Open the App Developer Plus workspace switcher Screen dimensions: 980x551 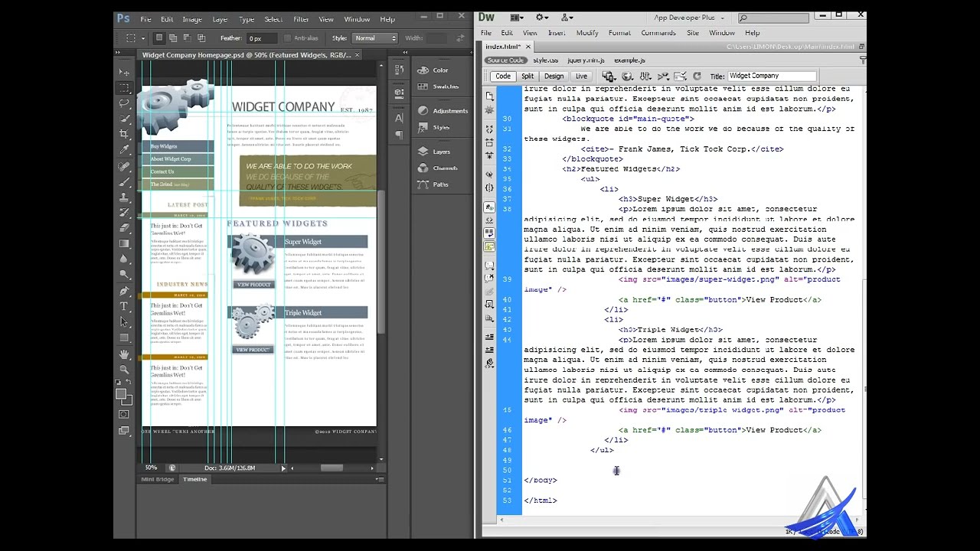point(690,18)
